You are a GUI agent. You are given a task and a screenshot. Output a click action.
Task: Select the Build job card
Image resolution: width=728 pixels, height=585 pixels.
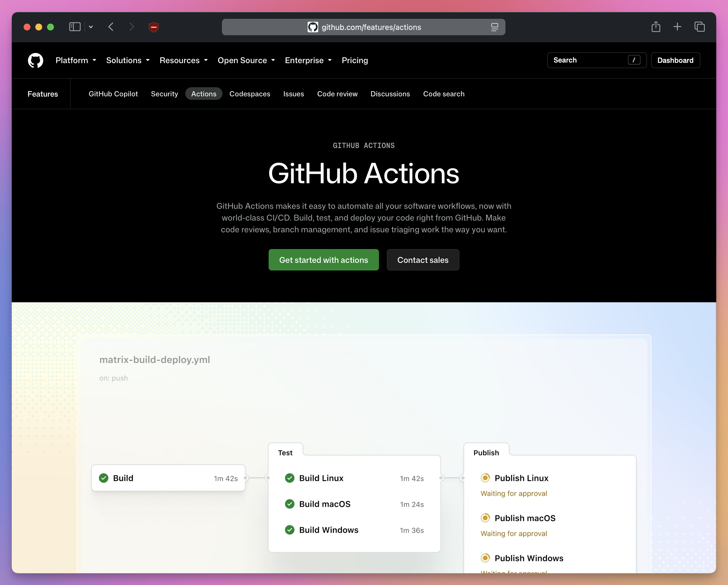[x=168, y=478]
